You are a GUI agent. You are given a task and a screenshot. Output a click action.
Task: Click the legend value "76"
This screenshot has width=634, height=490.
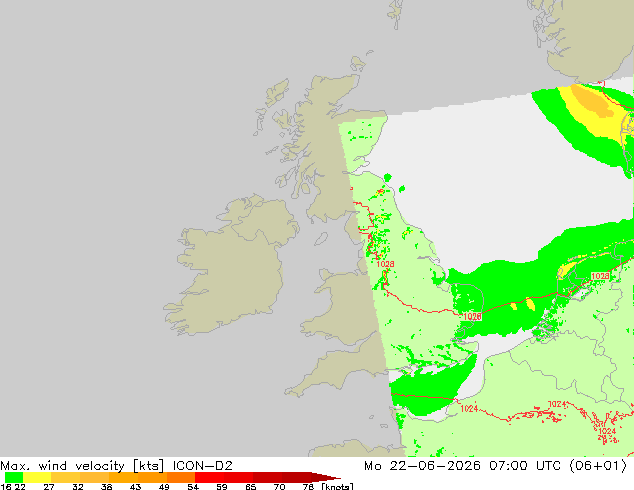pos(308,487)
